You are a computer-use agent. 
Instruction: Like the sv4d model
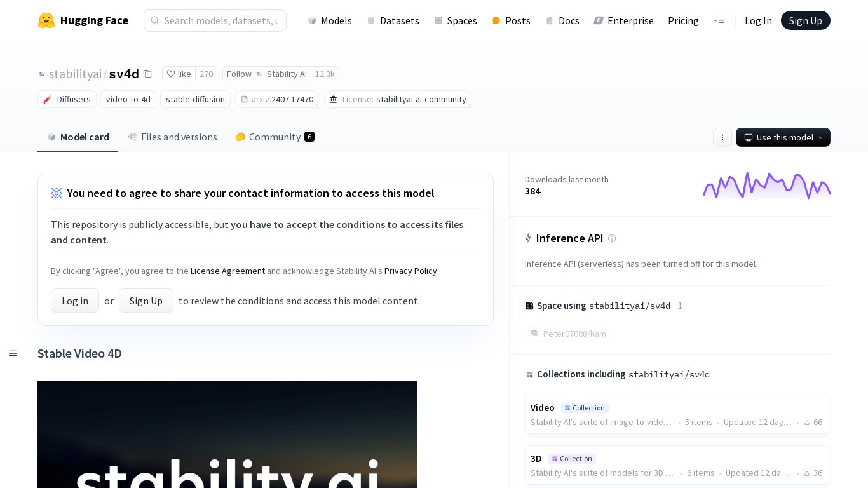[x=179, y=74]
